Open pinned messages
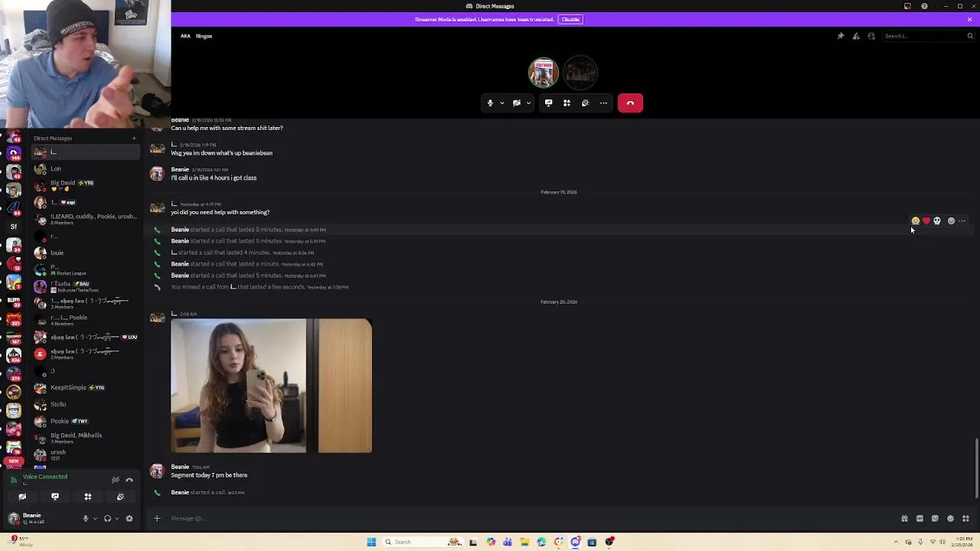Image resolution: width=980 pixels, height=551 pixels. (x=841, y=36)
